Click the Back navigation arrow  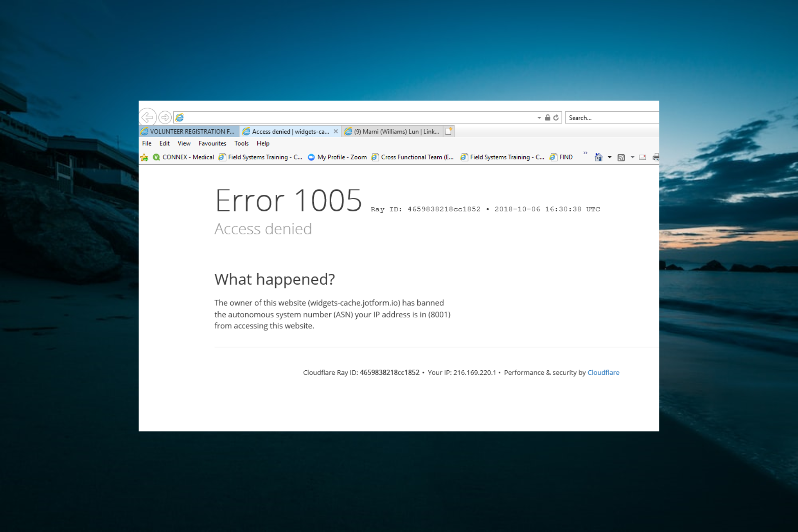coord(148,117)
